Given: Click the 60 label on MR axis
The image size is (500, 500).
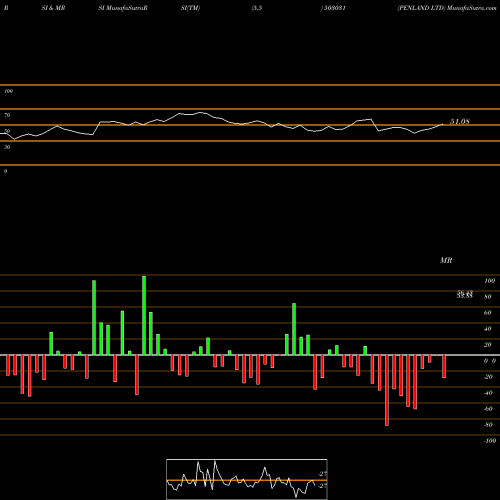Looking at the screenshot, I should pyautogui.click(x=488, y=313).
